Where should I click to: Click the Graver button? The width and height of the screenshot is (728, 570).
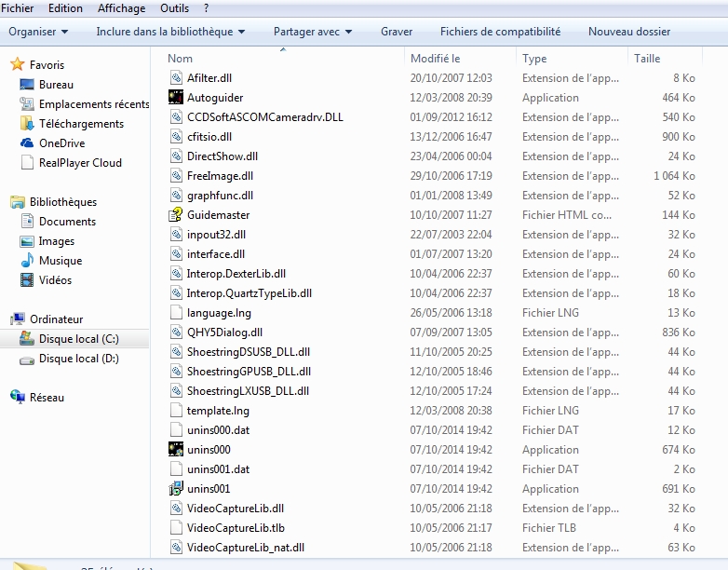coord(397,31)
